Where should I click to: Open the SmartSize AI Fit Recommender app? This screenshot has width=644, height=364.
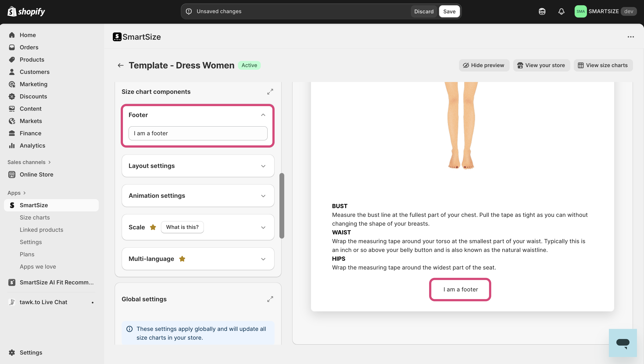(57, 282)
